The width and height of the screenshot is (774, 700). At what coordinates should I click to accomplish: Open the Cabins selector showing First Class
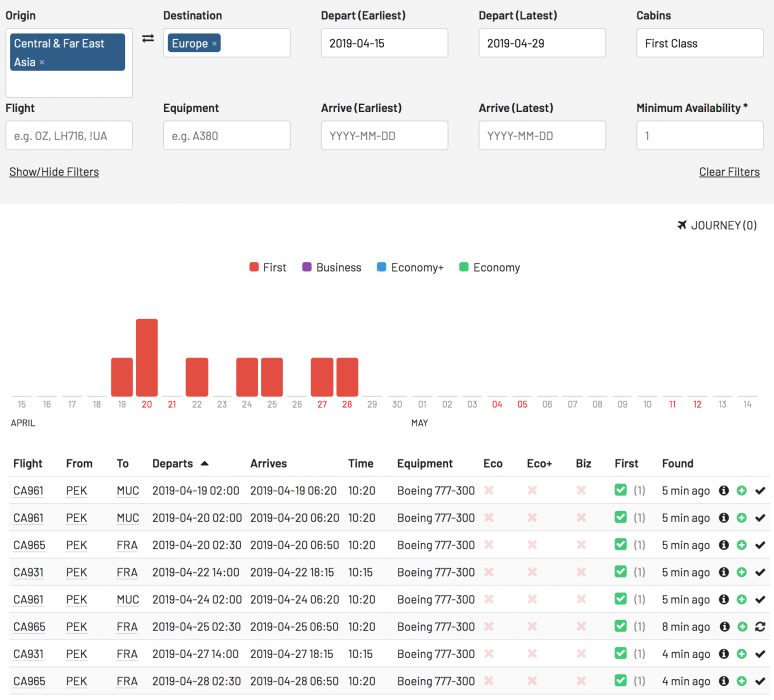[x=699, y=43]
